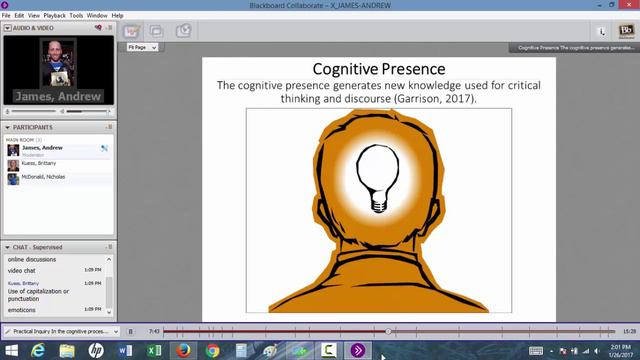Screen dimensions: 640x360
Task: Open Internet Explorer from the taskbar
Action: pos(38,351)
